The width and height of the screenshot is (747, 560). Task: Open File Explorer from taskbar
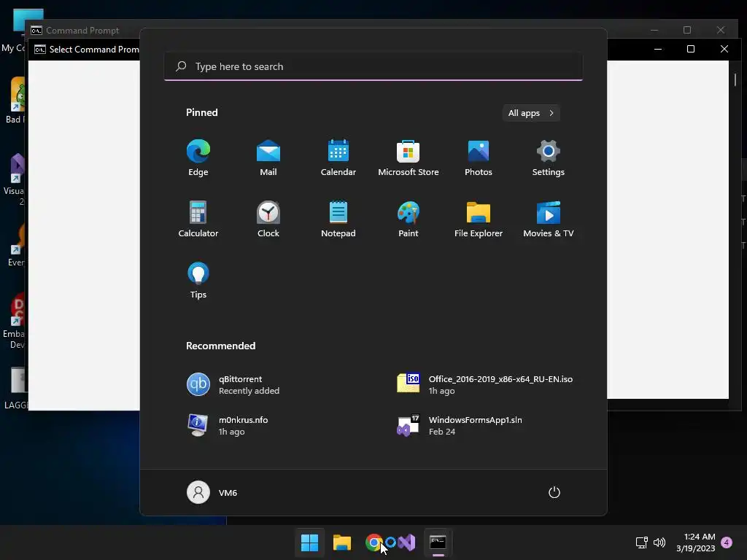[x=341, y=542]
